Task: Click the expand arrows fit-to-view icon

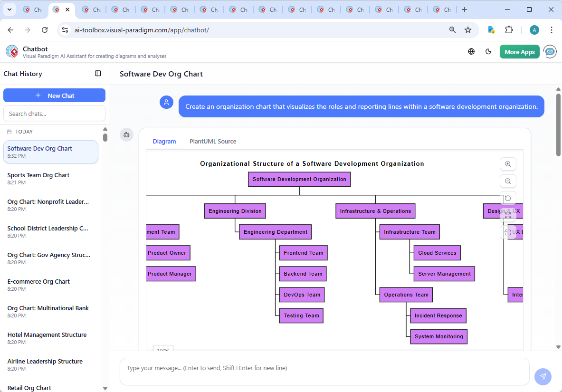Action: (x=508, y=215)
